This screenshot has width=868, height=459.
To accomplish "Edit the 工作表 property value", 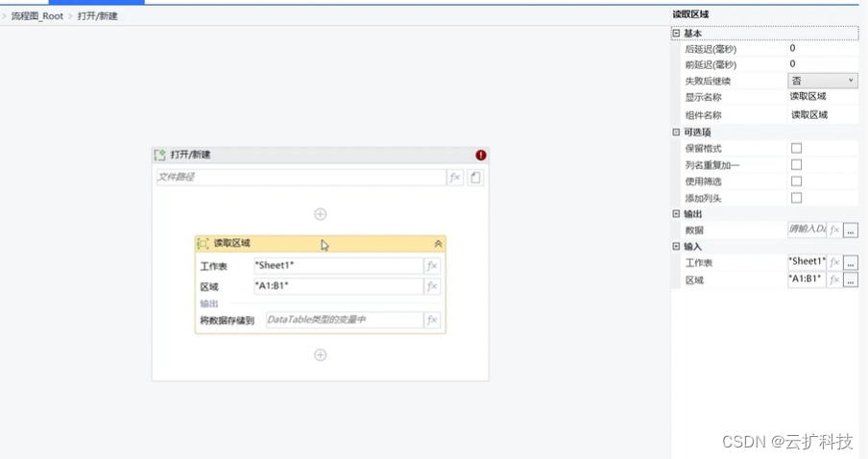I will (x=808, y=262).
